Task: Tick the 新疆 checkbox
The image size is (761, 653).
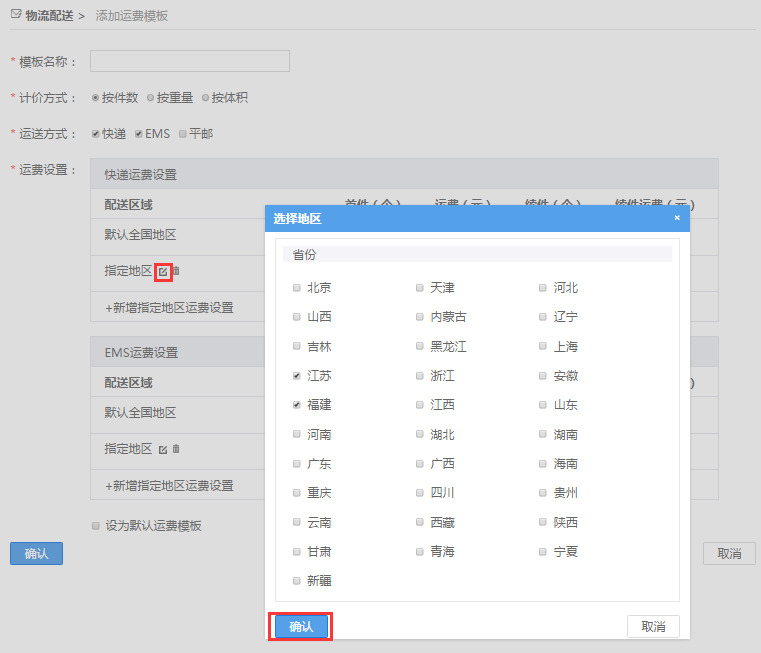Action: click(296, 581)
